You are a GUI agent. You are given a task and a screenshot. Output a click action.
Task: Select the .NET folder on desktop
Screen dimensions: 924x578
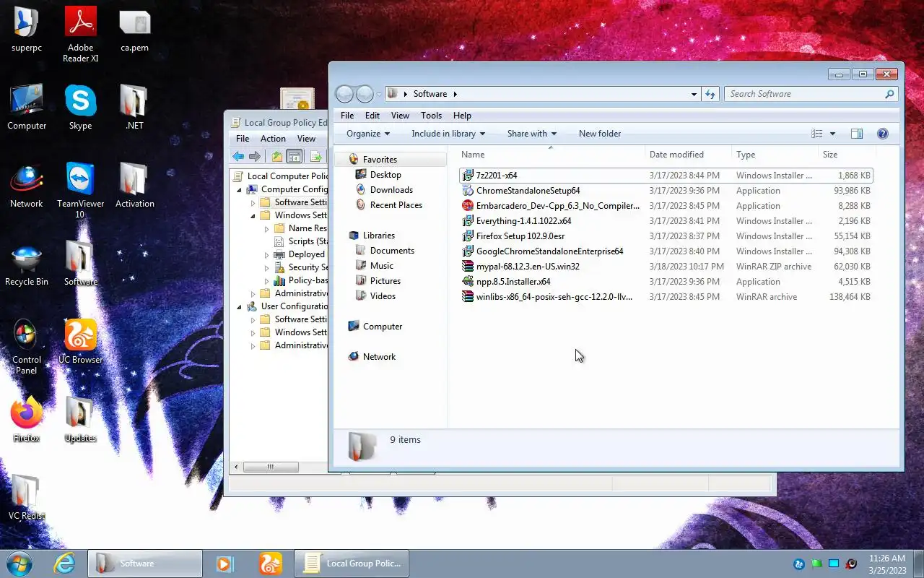pos(134,108)
